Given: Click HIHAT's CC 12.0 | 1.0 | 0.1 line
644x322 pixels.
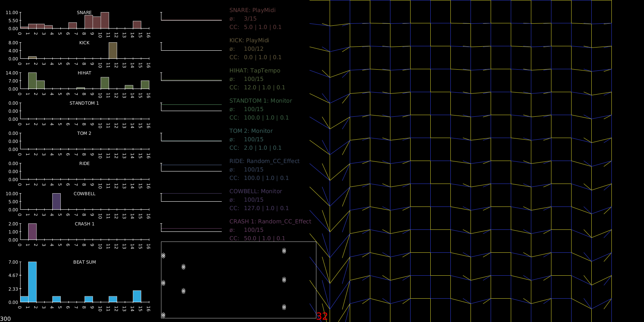Looking at the screenshot, I should click(x=257, y=87).
